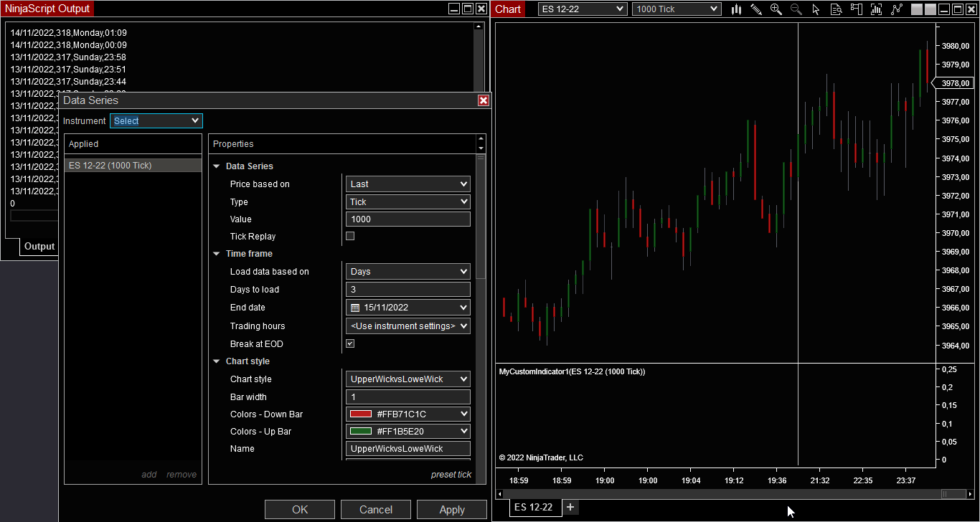980x522 pixels.
Task: Confirm the dialog with OK
Action: (300, 510)
